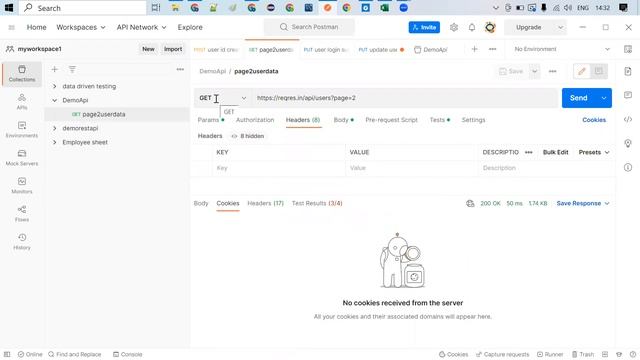Open the Environments sidebar panel

tap(22, 129)
